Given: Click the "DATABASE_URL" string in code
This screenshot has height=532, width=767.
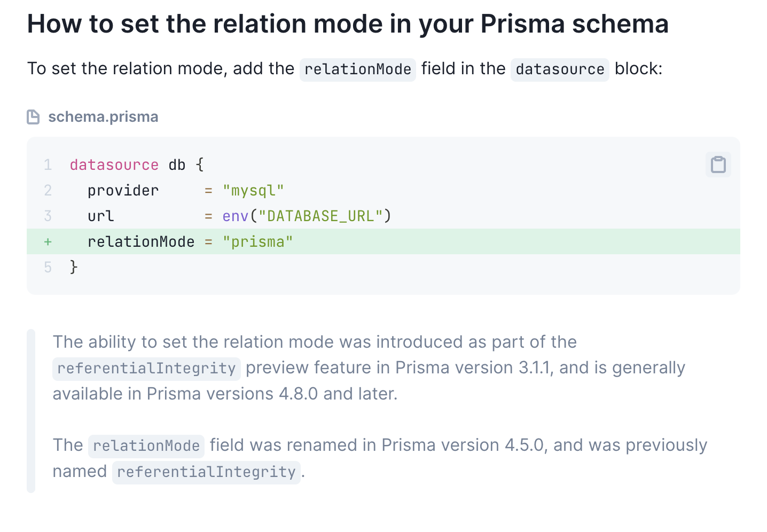Looking at the screenshot, I should [x=320, y=216].
